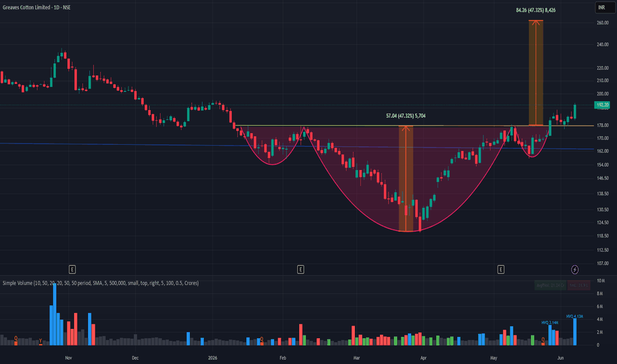Image resolution: width=617 pixels, height=364 pixels.
Task: Click the 118.50 price axis label
Action: click(602, 236)
